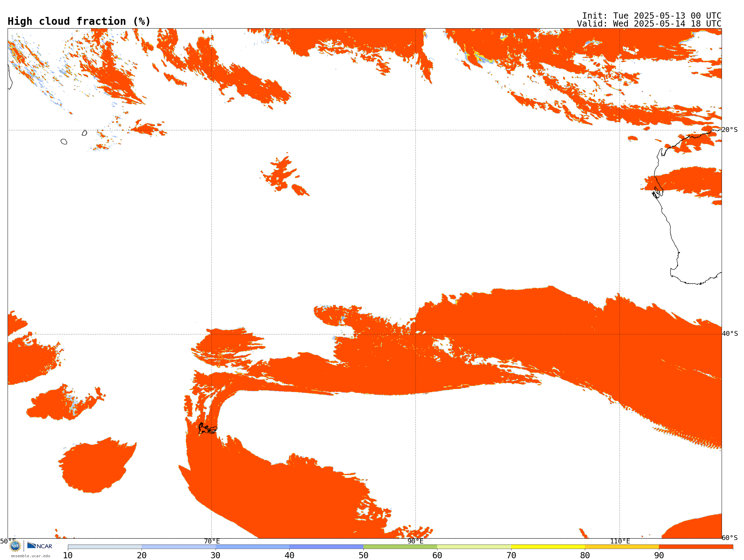
Task: Click the 90°E longitude label
Action: [415, 541]
